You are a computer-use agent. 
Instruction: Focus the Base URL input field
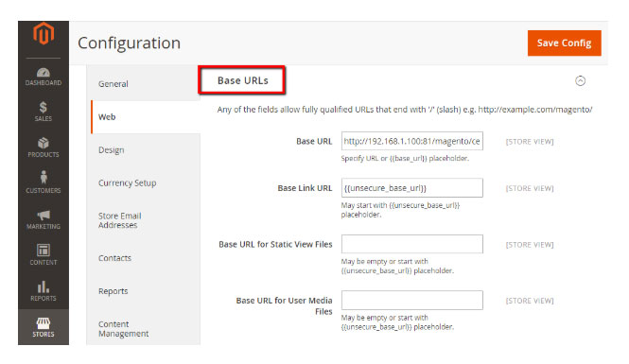pyautogui.click(x=412, y=141)
